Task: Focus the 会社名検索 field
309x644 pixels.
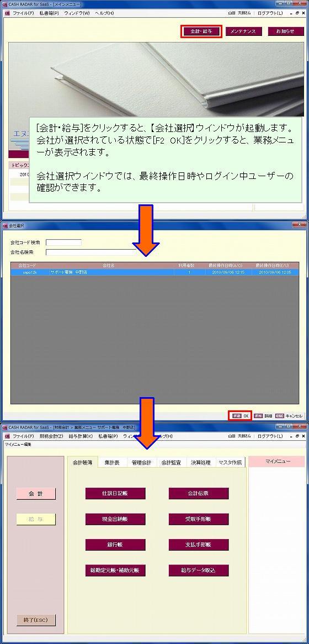Action: point(90,252)
